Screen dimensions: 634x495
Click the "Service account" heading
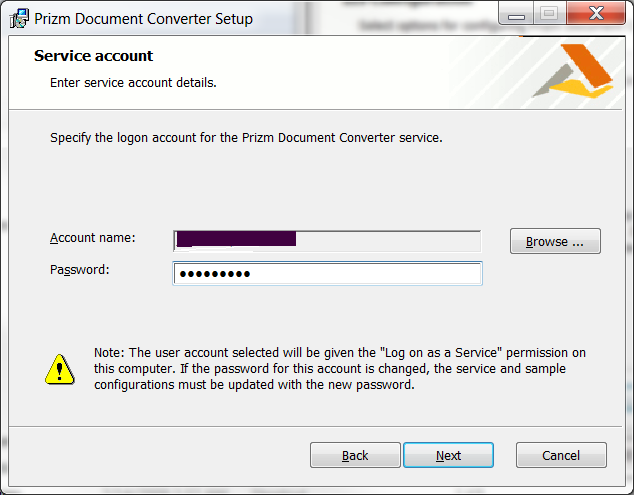pyautogui.click(x=94, y=56)
